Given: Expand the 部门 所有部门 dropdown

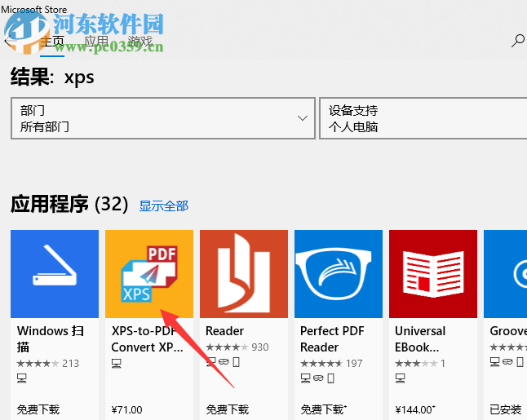Looking at the screenshot, I should [163, 118].
